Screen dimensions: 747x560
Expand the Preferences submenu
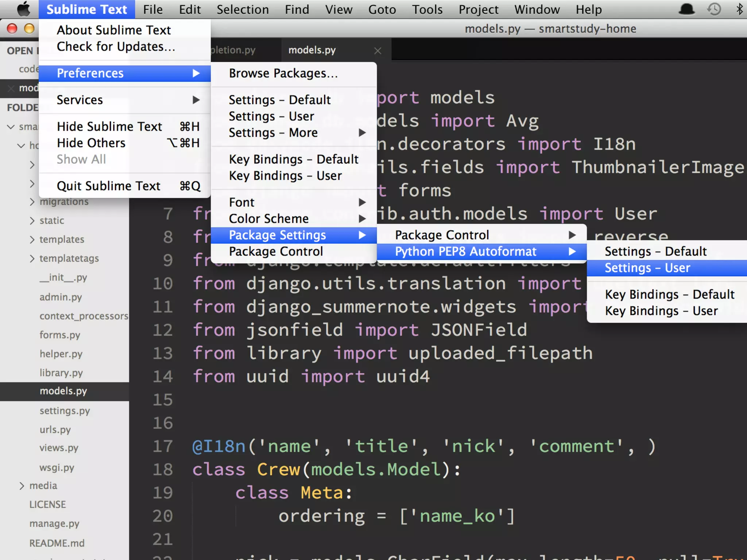[x=125, y=73]
